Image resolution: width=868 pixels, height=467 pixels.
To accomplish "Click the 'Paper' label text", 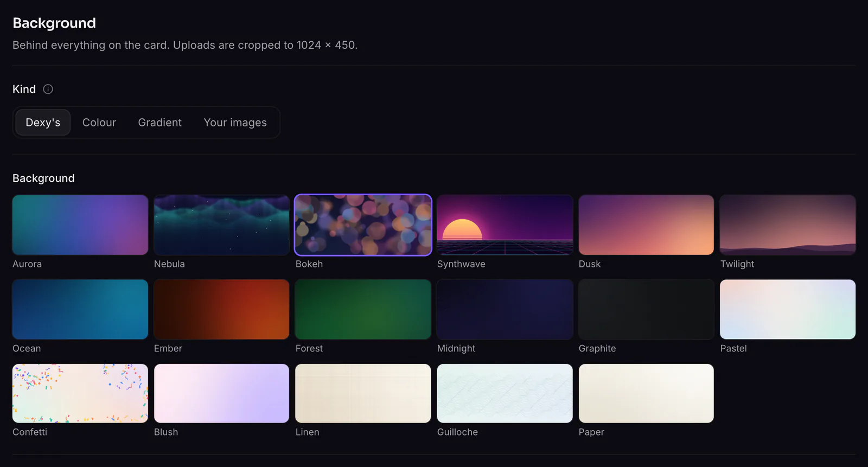I will tap(591, 432).
